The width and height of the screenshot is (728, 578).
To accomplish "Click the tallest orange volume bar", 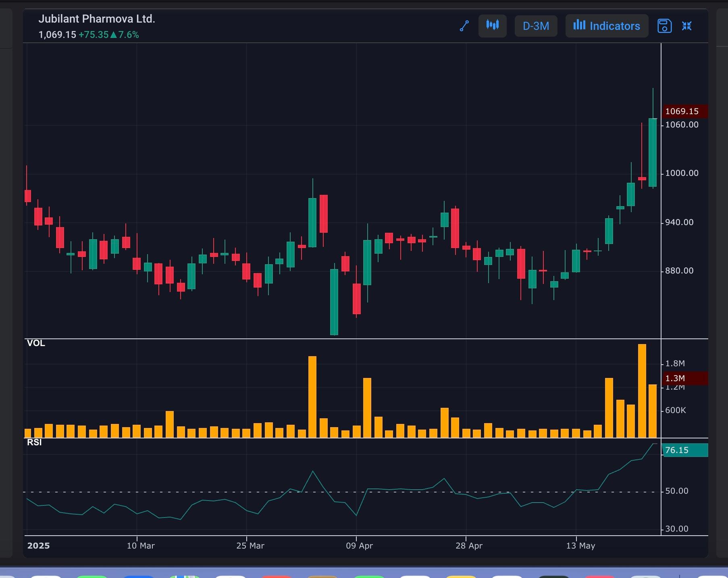I will point(642,391).
